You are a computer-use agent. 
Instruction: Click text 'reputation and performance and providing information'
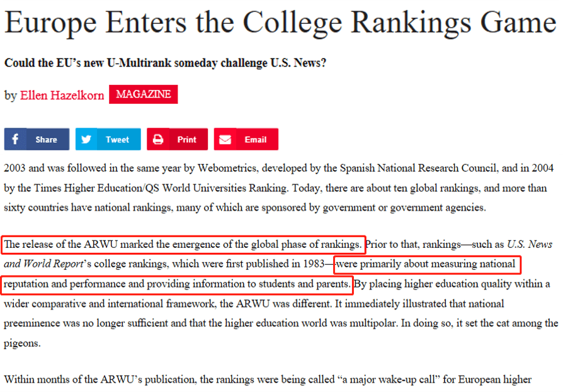click(x=124, y=284)
